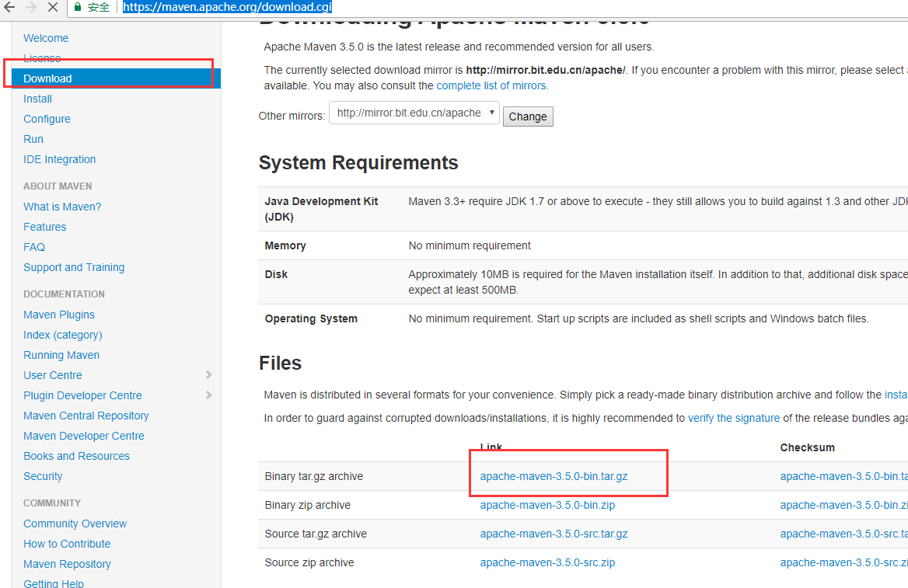Click the System Requirements heading
Viewport: 908px width, 588px height.
pos(358,162)
